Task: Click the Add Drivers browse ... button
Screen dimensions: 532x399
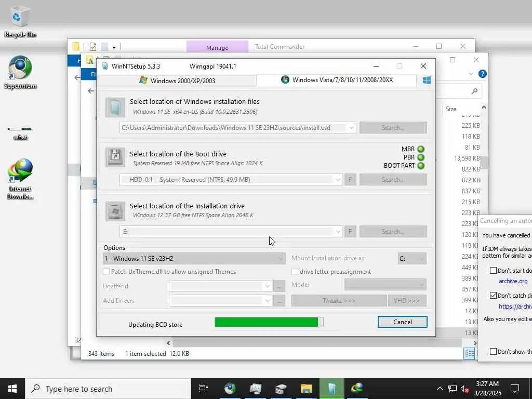Action: [279, 301]
